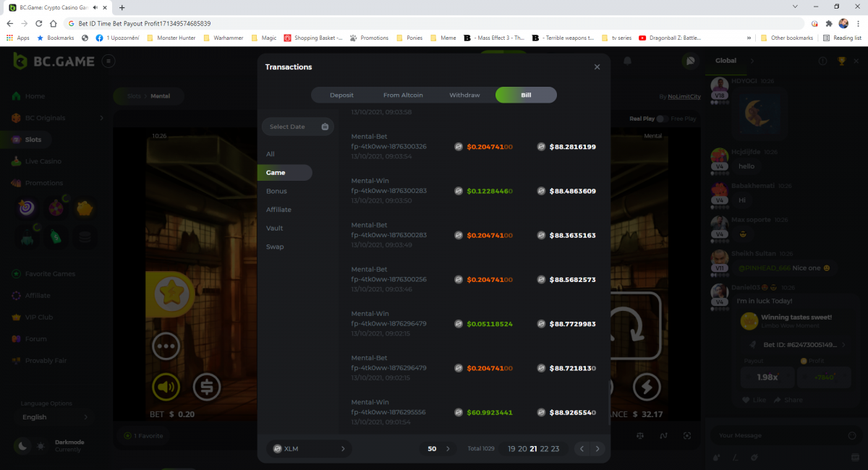Click the previous page arrow
This screenshot has height=470, width=868.
pyautogui.click(x=582, y=448)
